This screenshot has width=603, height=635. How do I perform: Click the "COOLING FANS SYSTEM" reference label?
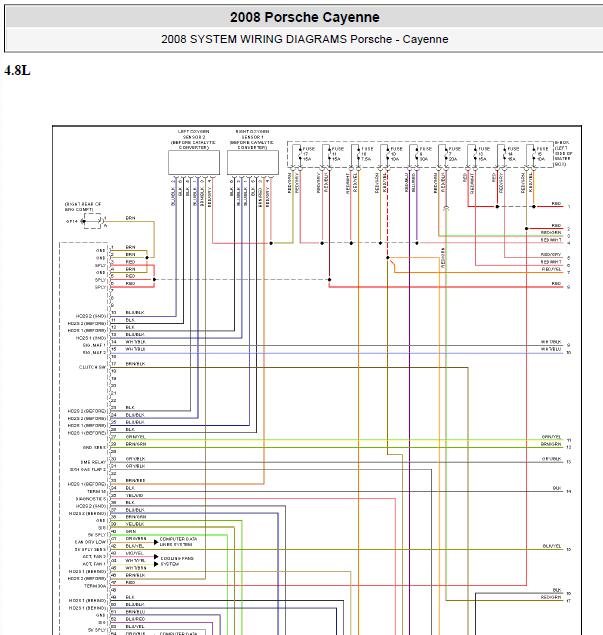pos(177,561)
